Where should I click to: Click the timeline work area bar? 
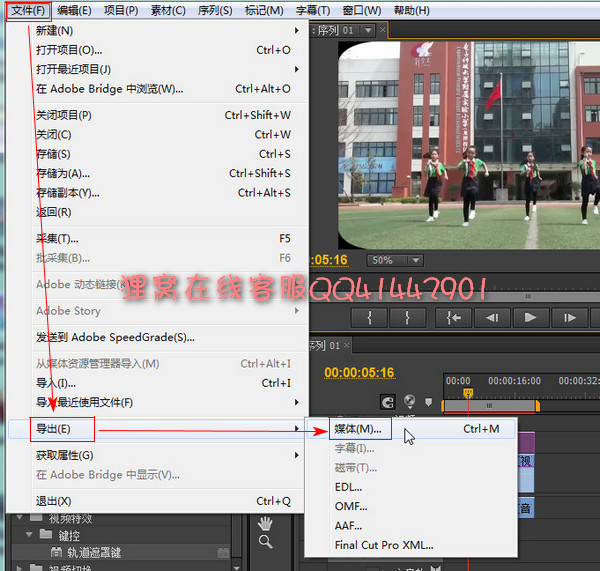[490, 406]
